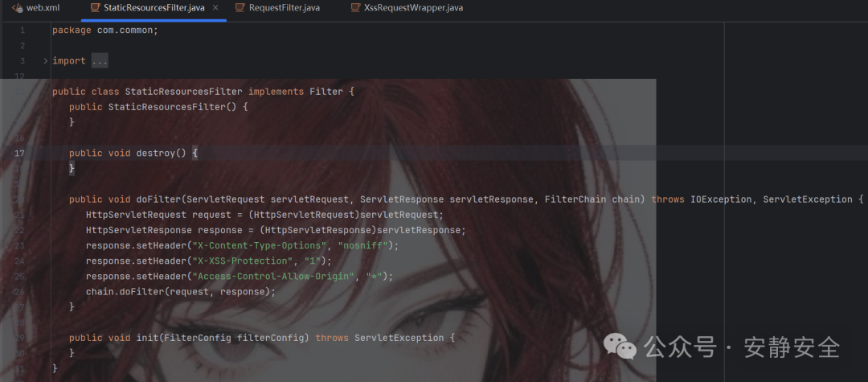Click the 'StaticResourcesFilter' class name in declaration
The height and width of the screenshot is (382, 868).
click(183, 92)
